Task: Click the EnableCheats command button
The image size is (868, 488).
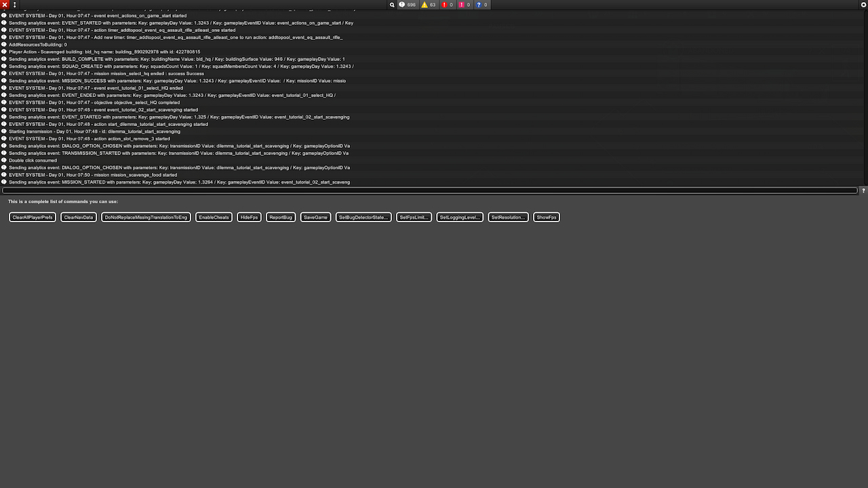Action: (x=214, y=218)
